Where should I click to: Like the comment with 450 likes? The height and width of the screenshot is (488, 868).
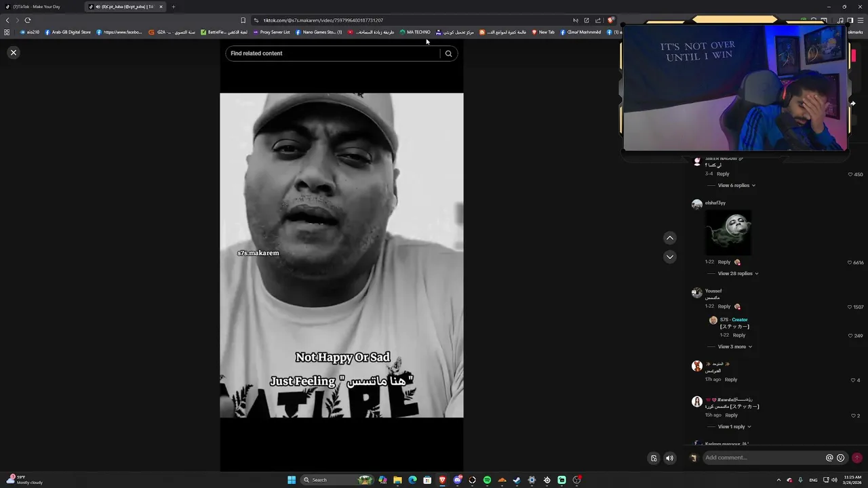850,174
